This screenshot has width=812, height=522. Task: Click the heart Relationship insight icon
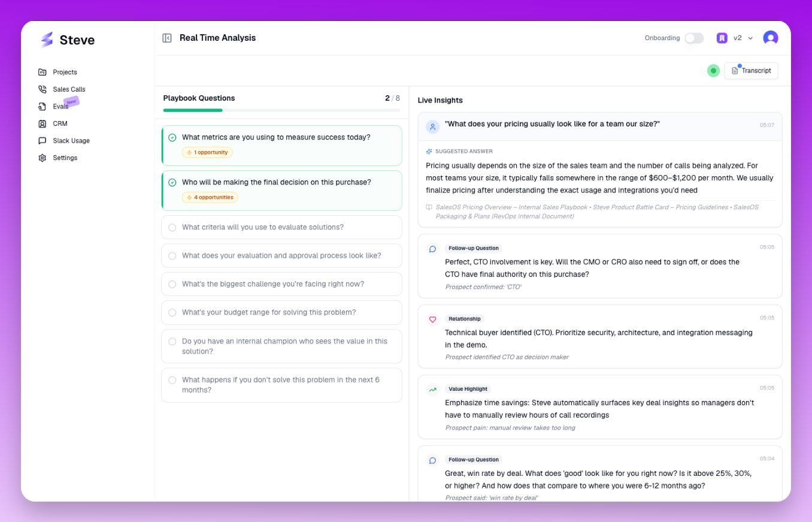[x=432, y=319]
